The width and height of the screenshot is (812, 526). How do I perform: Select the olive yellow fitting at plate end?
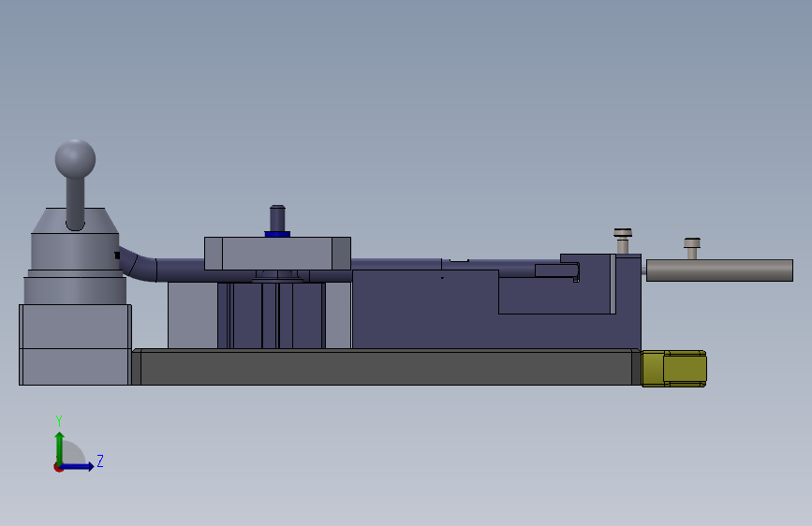[673, 369]
